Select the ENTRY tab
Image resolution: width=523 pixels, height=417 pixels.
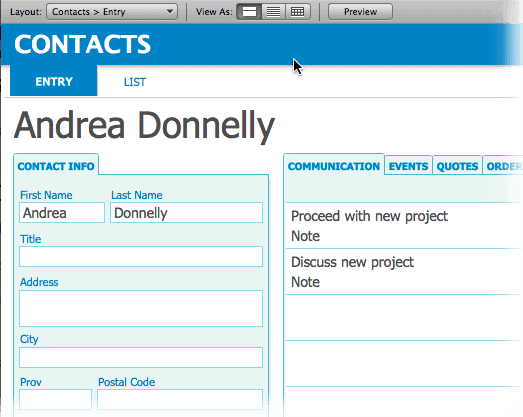tap(54, 81)
